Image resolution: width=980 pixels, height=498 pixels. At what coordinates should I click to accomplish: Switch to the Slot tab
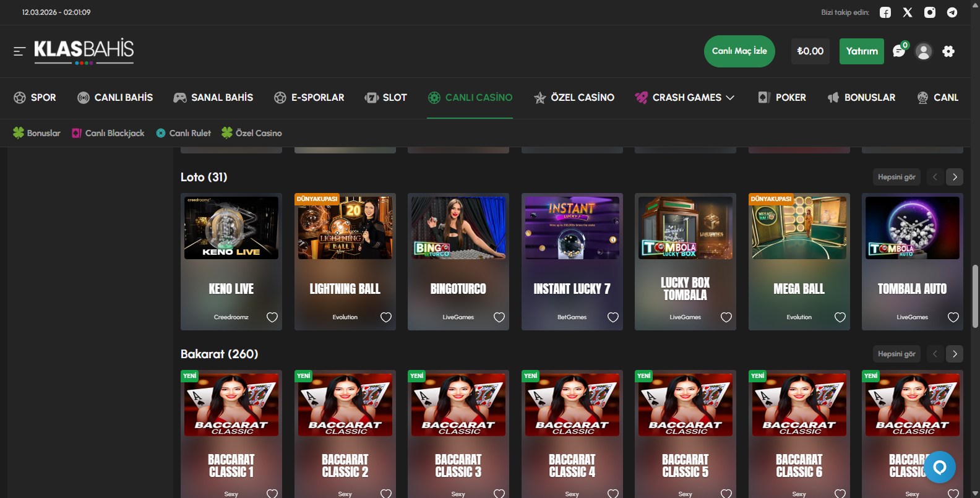(x=386, y=98)
